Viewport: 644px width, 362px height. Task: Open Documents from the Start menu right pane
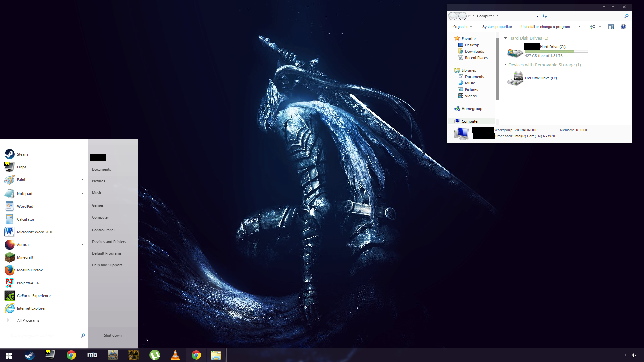click(101, 169)
